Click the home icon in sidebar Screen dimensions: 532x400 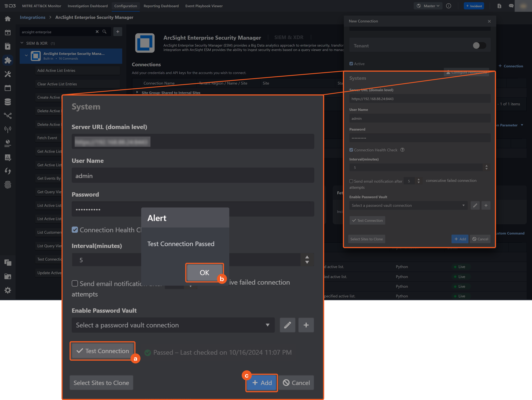[x=8, y=19]
